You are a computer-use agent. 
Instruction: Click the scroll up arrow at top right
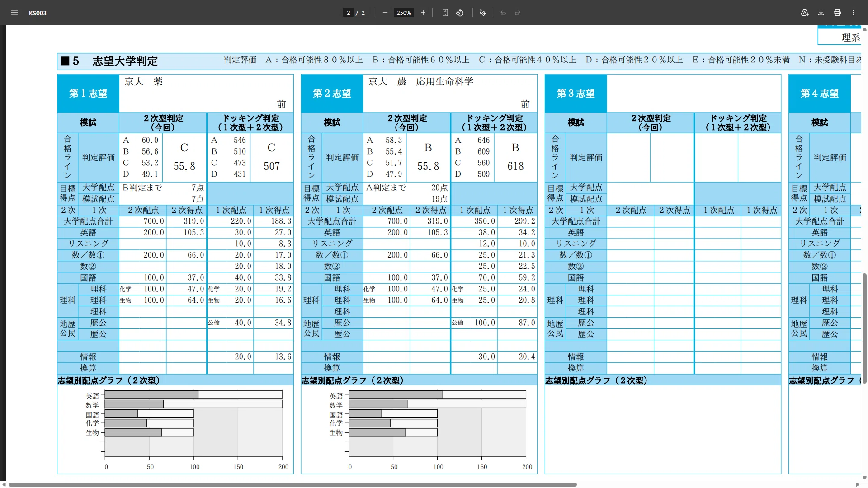(865, 28)
